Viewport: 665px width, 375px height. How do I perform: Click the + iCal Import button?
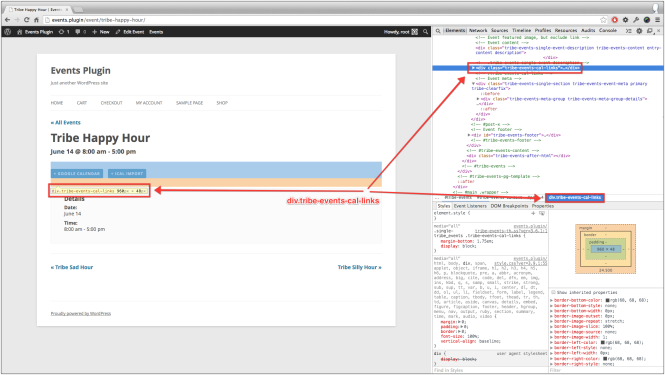[127, 174]
